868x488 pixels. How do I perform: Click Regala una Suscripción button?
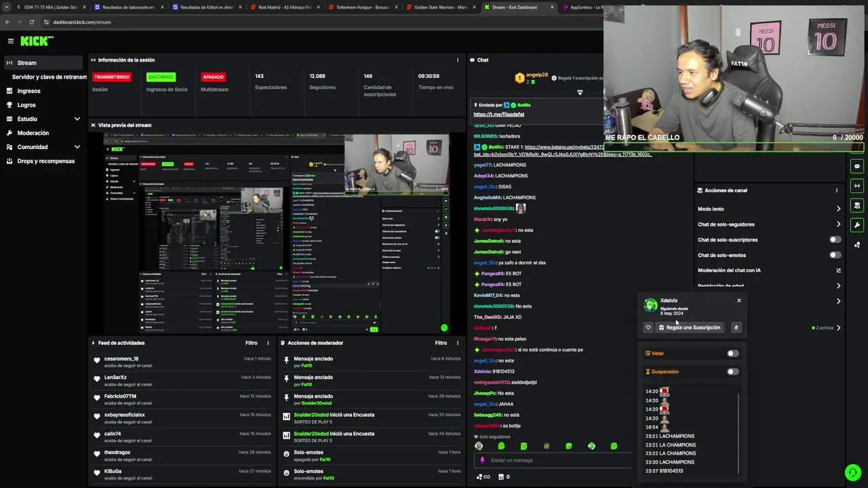click(x=689, y=327)
